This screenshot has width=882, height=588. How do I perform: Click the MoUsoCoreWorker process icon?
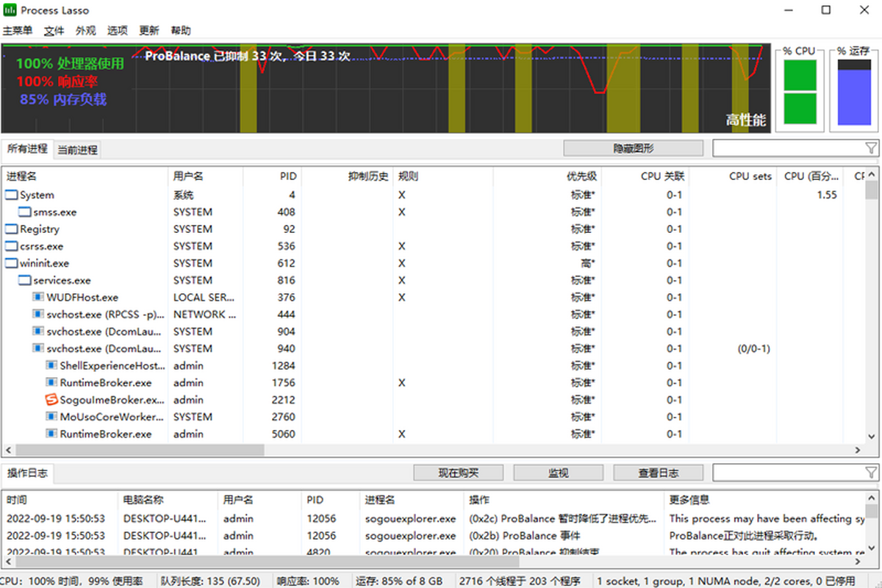coord(51,417)
